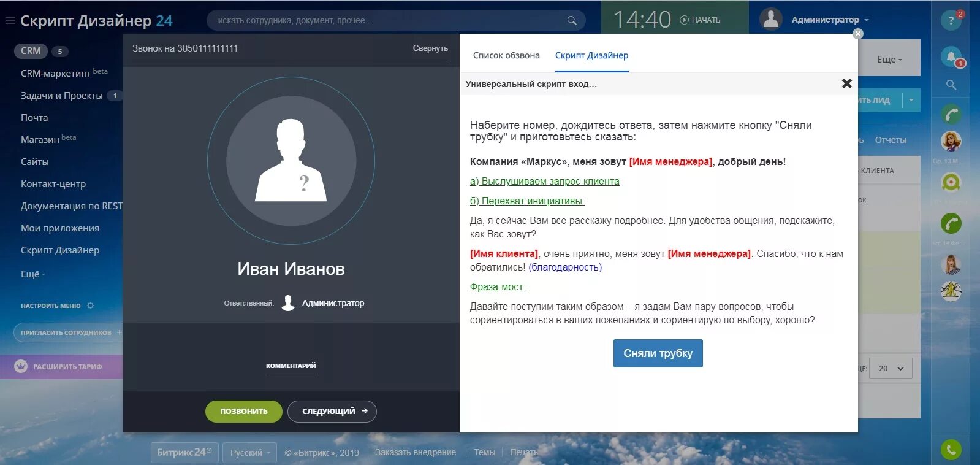Click the Фраза-мост link
Image resolution: width=980 pixels, height=465 pixels.
498,287
